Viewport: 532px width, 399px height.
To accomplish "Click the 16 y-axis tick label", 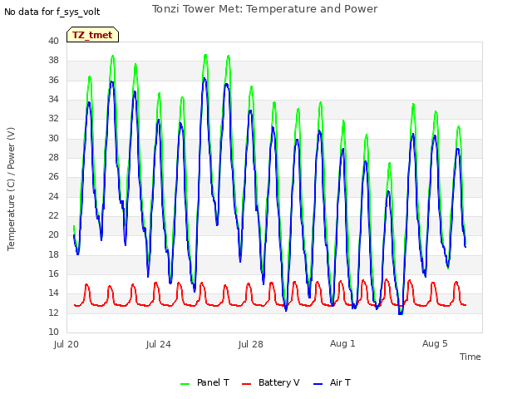I will (x=53, y=273).
